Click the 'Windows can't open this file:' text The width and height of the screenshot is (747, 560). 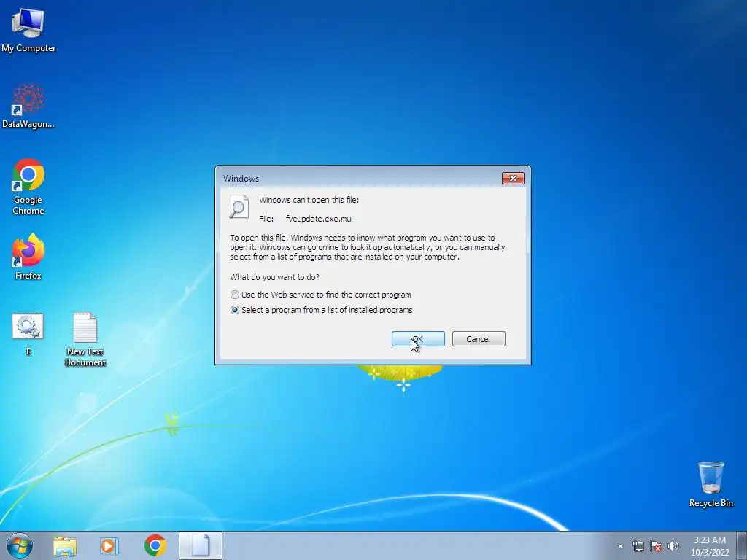309,200
